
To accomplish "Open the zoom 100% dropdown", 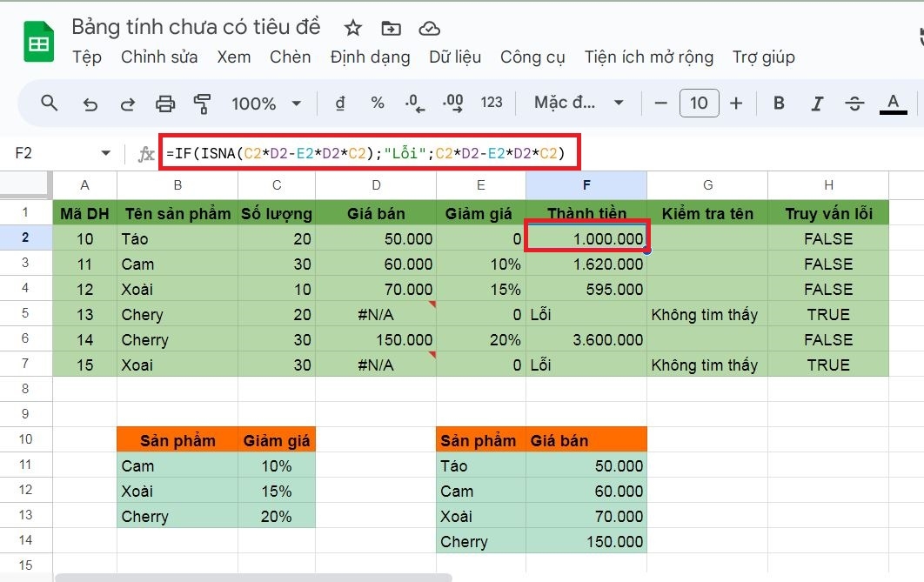I will (x=266, y=104).
